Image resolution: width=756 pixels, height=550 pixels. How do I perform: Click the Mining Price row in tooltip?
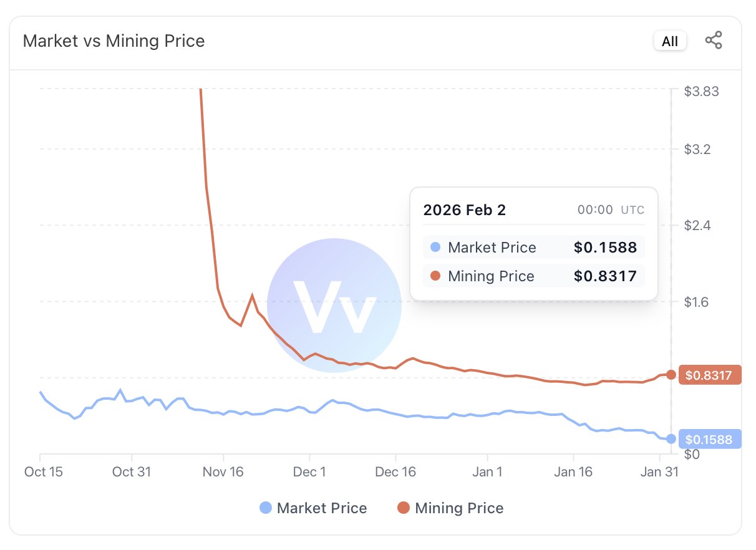(533, 276)
